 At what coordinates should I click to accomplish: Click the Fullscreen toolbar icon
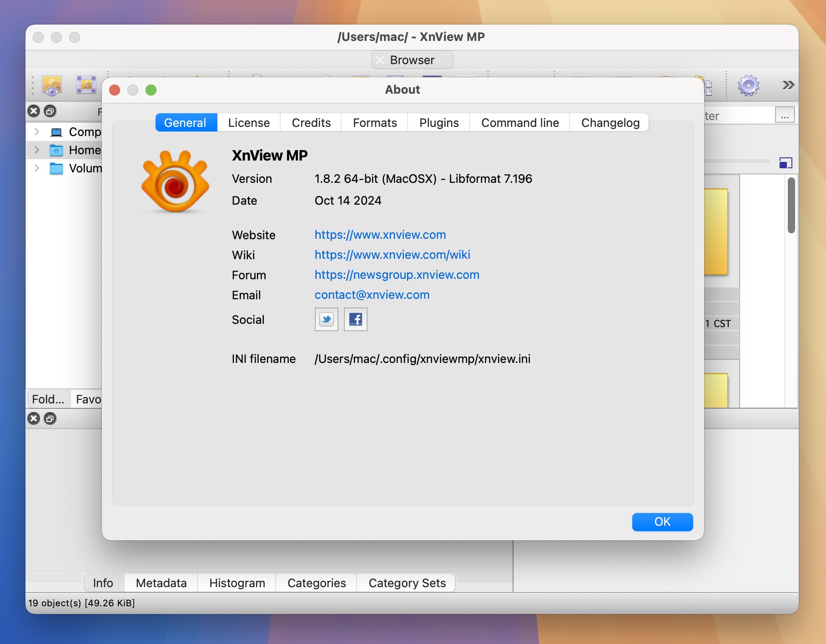click(86, 85)
